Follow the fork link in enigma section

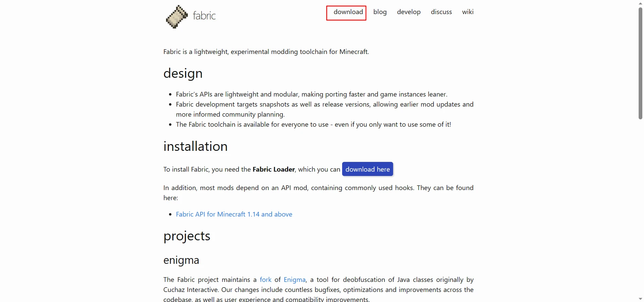click(266, 280)
